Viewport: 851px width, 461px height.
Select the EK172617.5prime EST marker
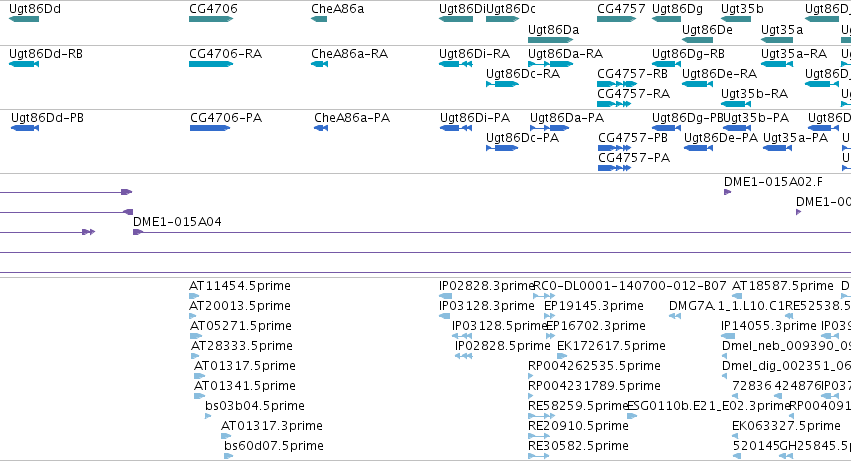[x=562, y=356]
